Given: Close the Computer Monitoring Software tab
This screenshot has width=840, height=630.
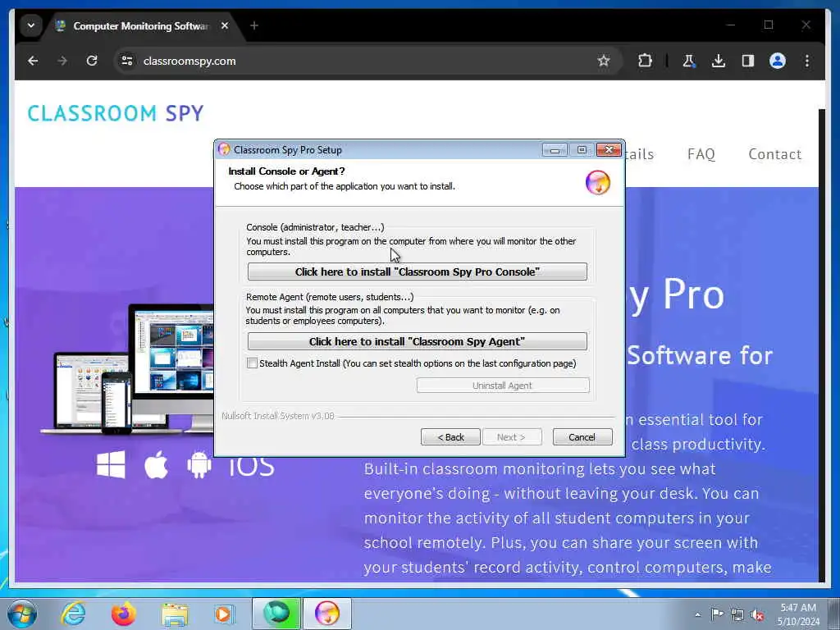Looking at the screenshot, I should [225, 25].
